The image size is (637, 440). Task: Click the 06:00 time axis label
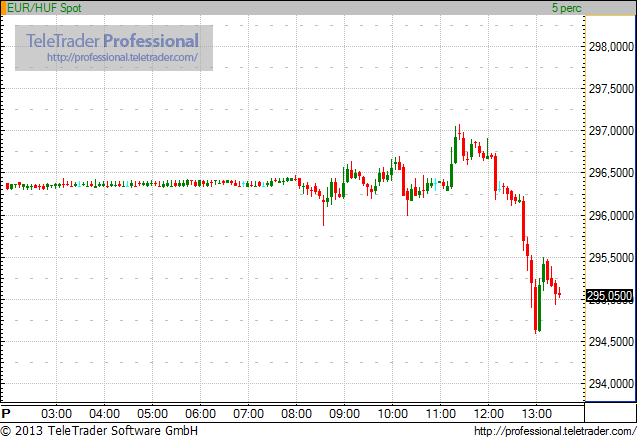[200, 414]
